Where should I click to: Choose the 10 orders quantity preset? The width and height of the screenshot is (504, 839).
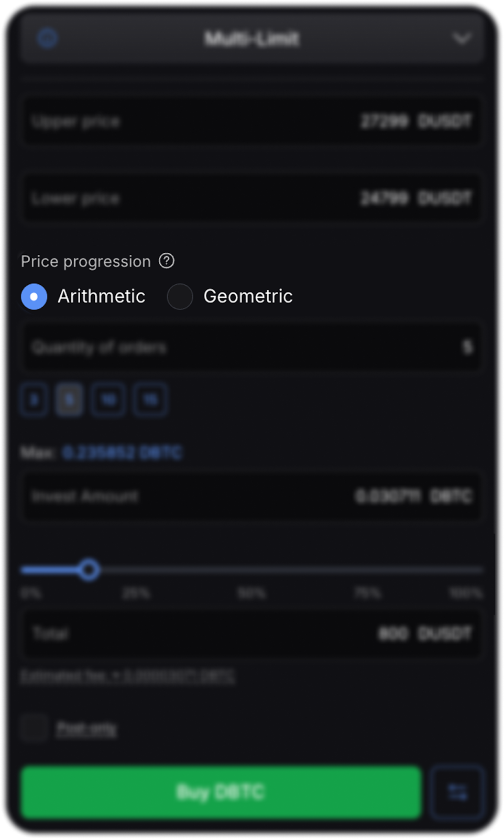(108, 400)
